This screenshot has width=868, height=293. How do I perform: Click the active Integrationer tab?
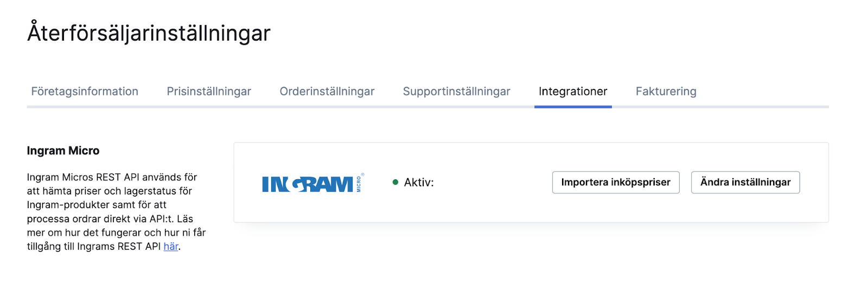pos(573,92)
